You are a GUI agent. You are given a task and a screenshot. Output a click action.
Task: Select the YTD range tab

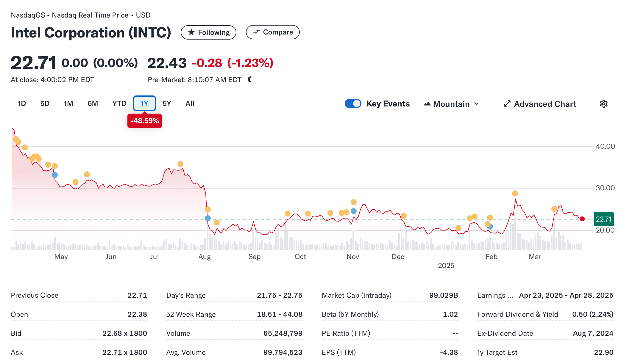pyautogui.click(x=119, y=103)
